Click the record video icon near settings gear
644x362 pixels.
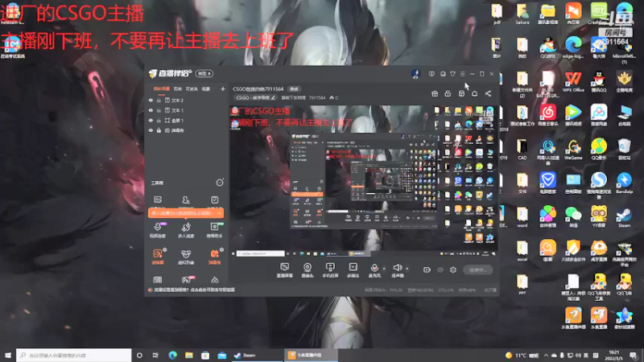(x=427, y=269)
